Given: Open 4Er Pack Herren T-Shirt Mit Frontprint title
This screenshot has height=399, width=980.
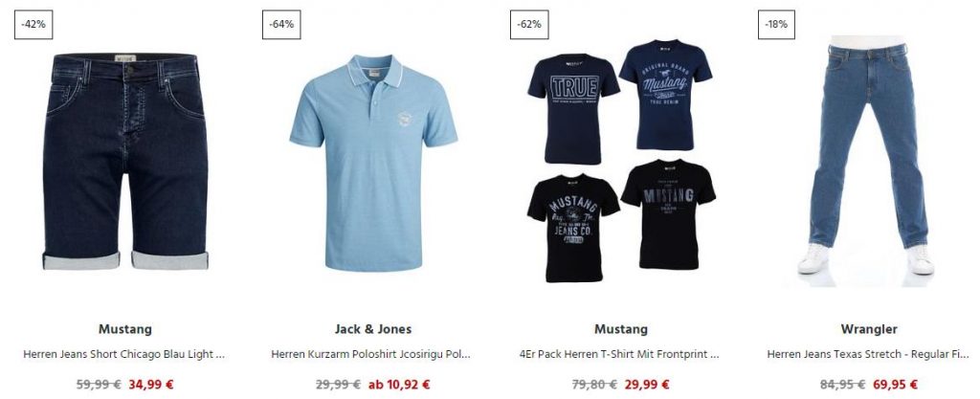Looking at the screenshot, I should 619,354.
